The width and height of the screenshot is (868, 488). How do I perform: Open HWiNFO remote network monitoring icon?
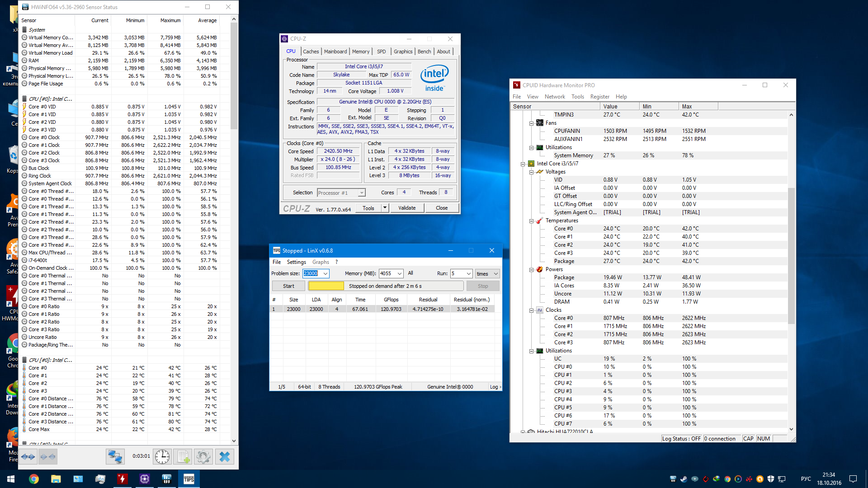tap(115, 457)
